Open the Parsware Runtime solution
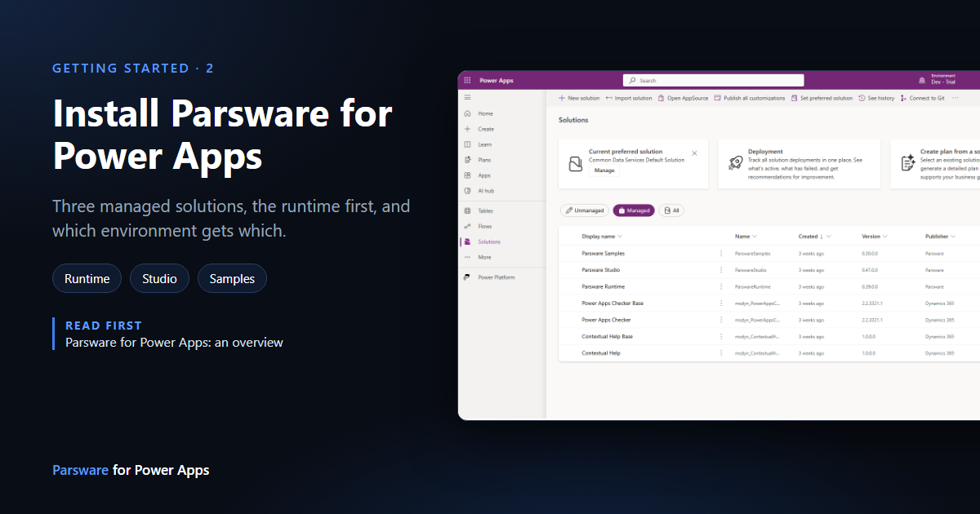This screenshot has width=980, height=514. point(603,287)
